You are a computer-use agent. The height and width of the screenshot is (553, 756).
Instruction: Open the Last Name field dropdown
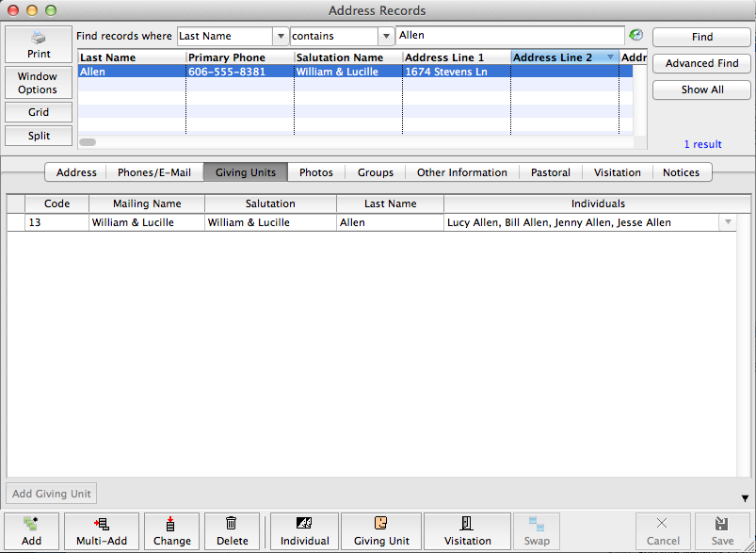pos(280,36)
